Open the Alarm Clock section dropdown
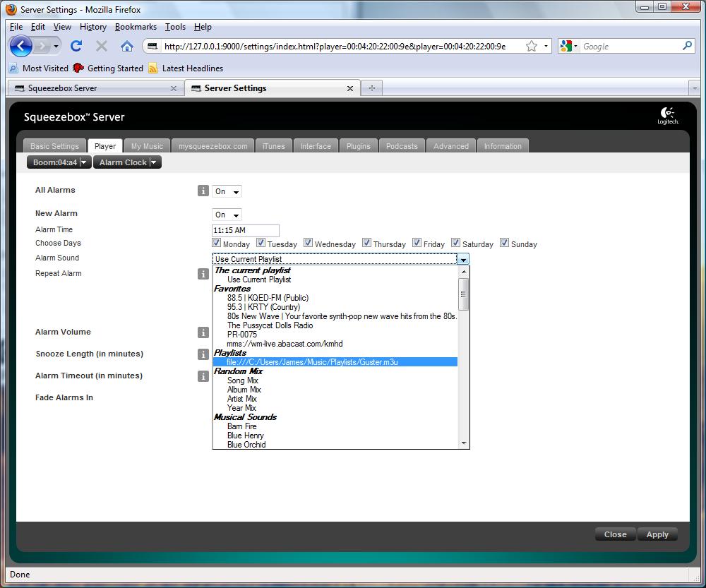The image size is (706, 588). 127,162
